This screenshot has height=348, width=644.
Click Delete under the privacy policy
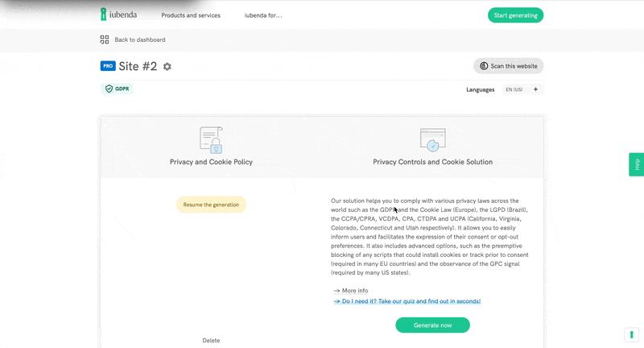211,341
